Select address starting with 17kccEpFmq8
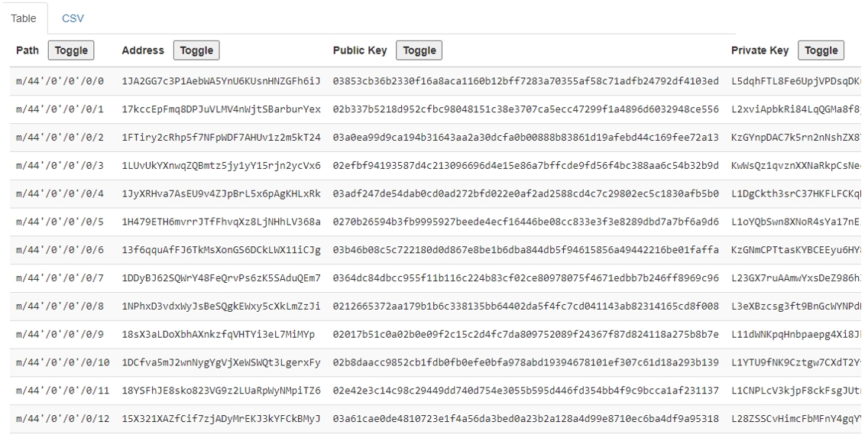 click(221, 109)
